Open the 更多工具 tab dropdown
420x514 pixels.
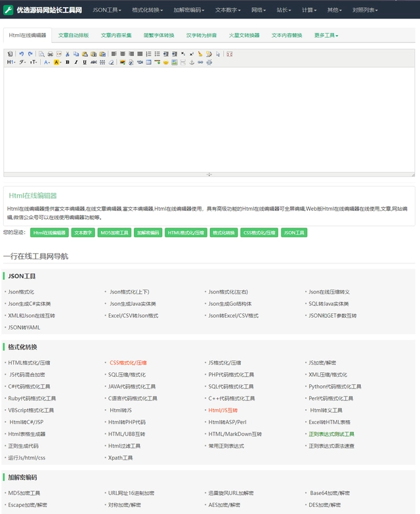coord(326,35)
